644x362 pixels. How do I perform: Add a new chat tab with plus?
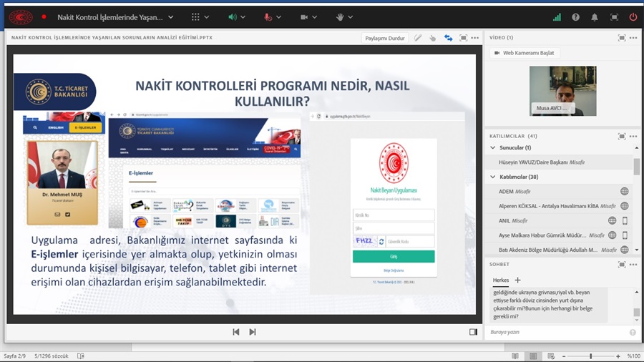[x=517, y=280]
